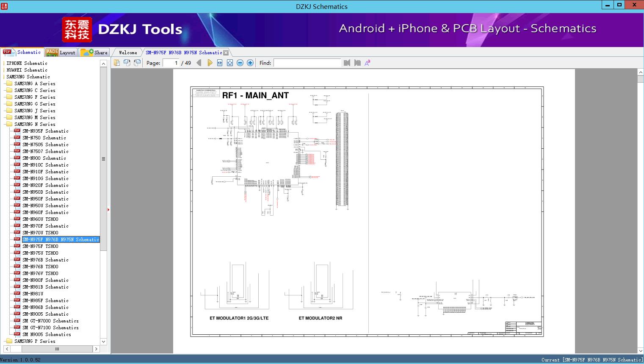Viewport: 644px width, 364px height.
Task: Zoom out with the minus icon
Action: pyautogui.click(x=240, y=63)
